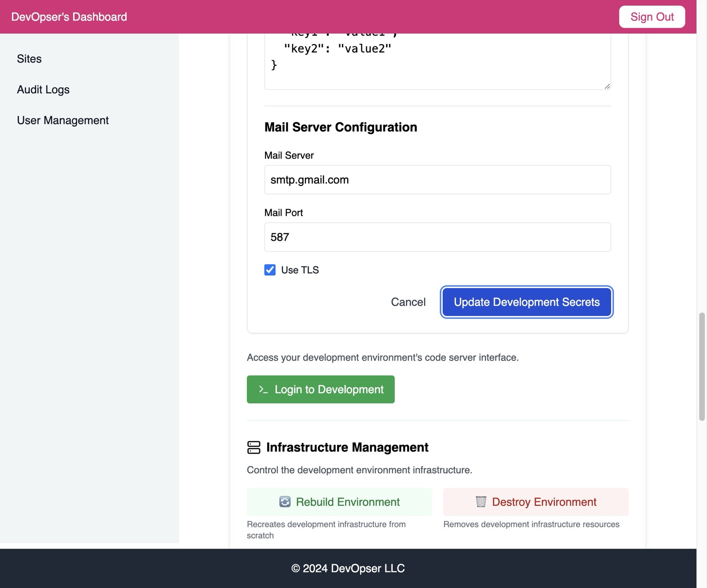Click Rebuild Environment button
The height and width of the screenshot is (588, 707).
point(339,502)
